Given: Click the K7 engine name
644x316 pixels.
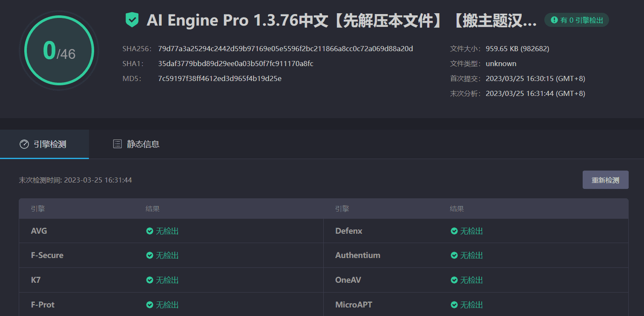Looking at the screenshot, I should pos(36,280).
